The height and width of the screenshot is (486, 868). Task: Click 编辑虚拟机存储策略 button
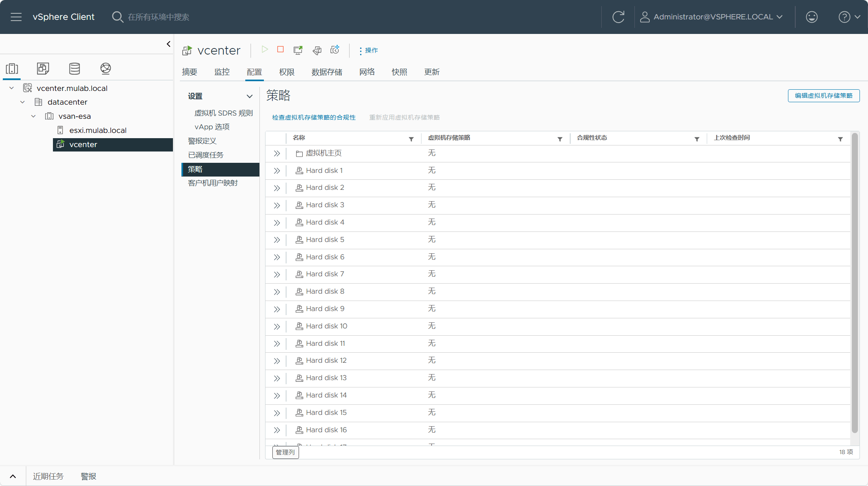tap(824, 96)
